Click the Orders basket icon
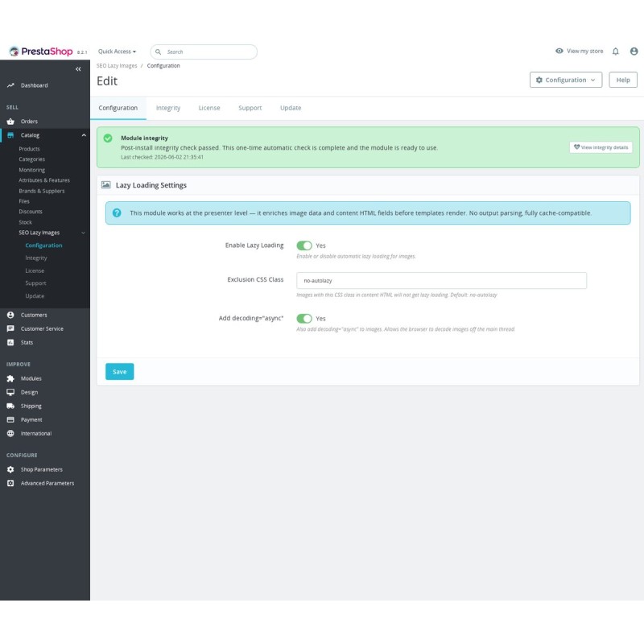This screenshot has height=644, width=644. point(10,122)
